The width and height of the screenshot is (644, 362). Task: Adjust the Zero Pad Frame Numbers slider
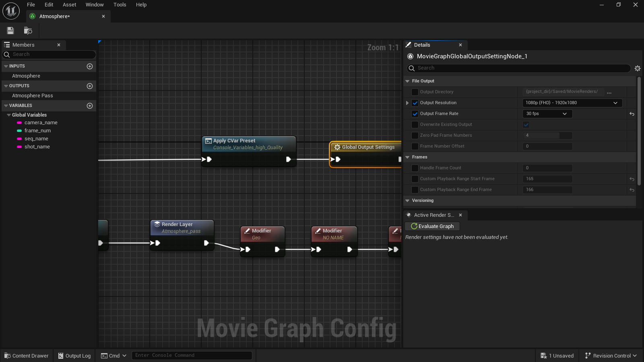click(547, 136)
